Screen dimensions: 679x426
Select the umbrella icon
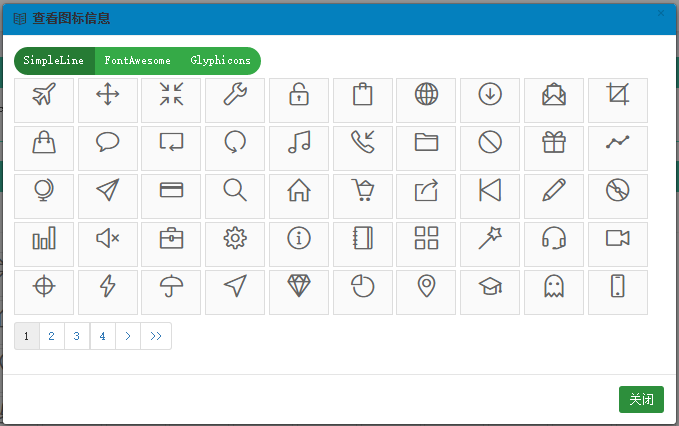tap(172, 287)
